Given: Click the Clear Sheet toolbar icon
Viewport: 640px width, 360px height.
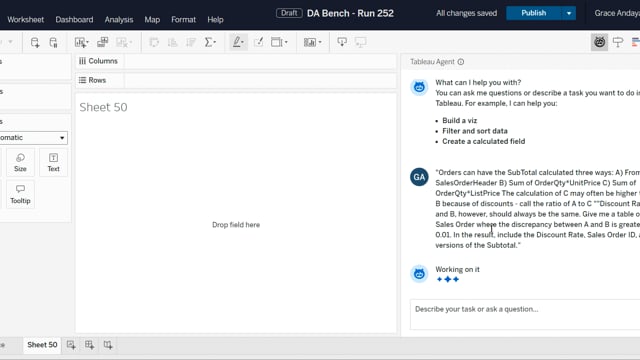Looking at the screenshot, I should (122, 42).
